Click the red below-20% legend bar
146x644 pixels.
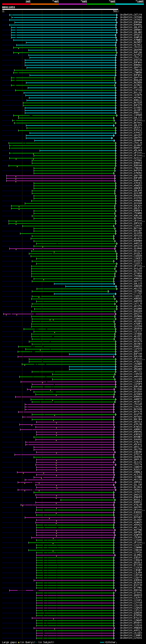tap(16, 4)
